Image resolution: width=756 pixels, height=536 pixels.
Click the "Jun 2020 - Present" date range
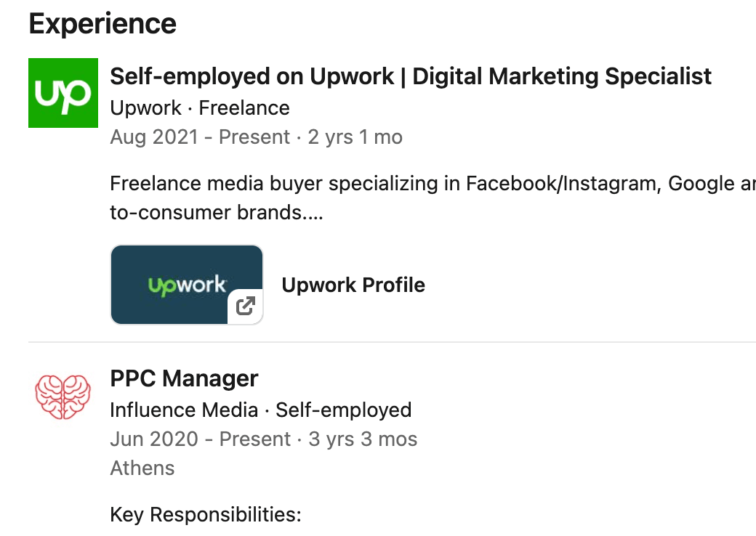[201, 439]
